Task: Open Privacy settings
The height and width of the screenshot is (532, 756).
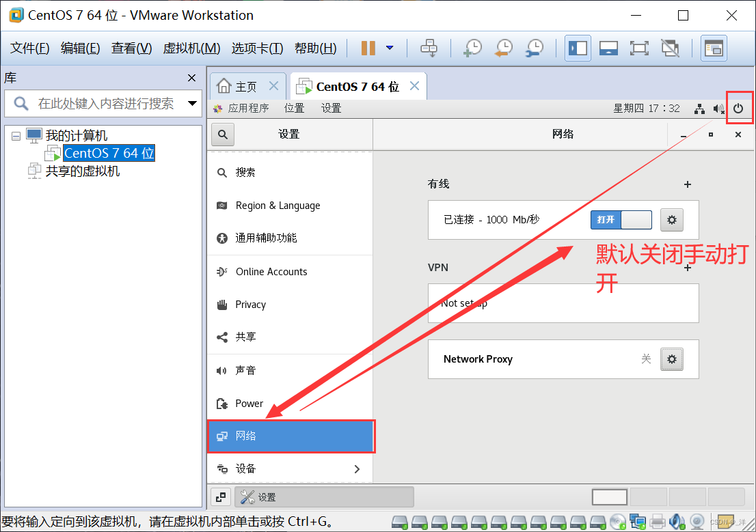Action: (x=290, y=305)
